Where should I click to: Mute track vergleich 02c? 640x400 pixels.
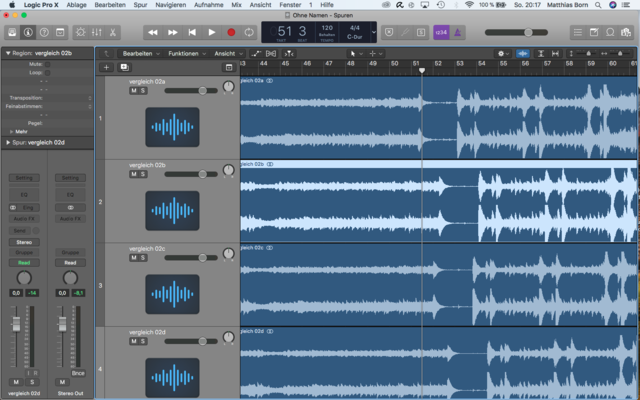[x=133, y=258]
